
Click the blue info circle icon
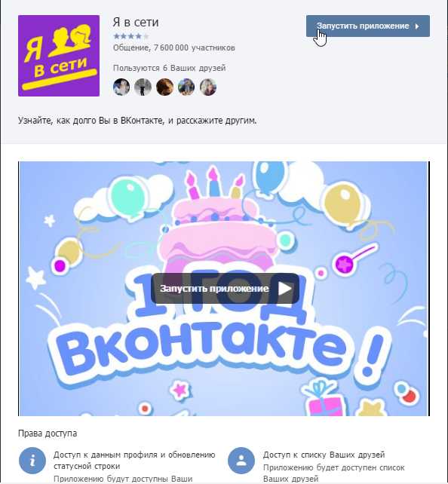pyautogui.click(x=32, y=461)
